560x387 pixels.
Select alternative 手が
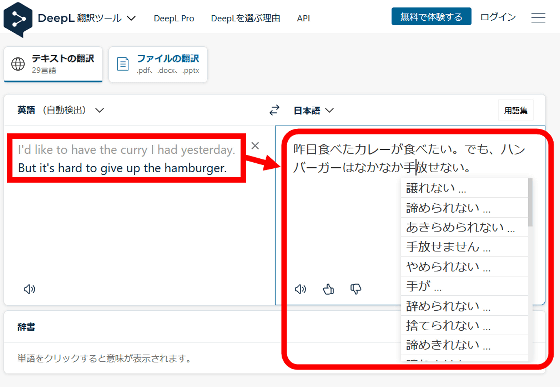point(464,286)
